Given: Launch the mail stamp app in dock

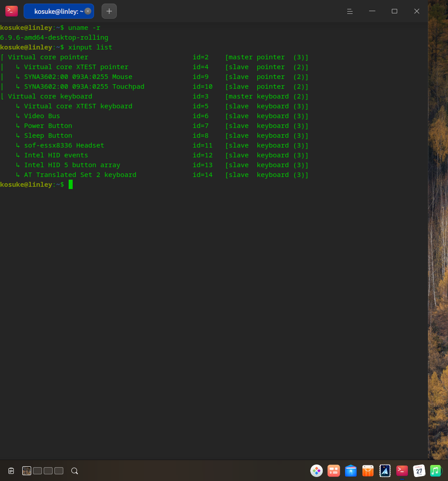Looking at the screenshot, I should pyautogui.click(x=385, y=471).
